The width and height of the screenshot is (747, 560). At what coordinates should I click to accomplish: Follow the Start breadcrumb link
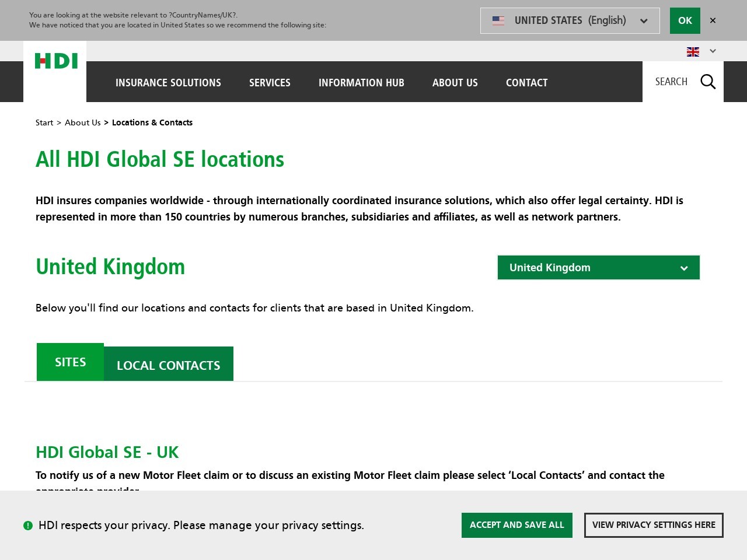pos(44,123)
